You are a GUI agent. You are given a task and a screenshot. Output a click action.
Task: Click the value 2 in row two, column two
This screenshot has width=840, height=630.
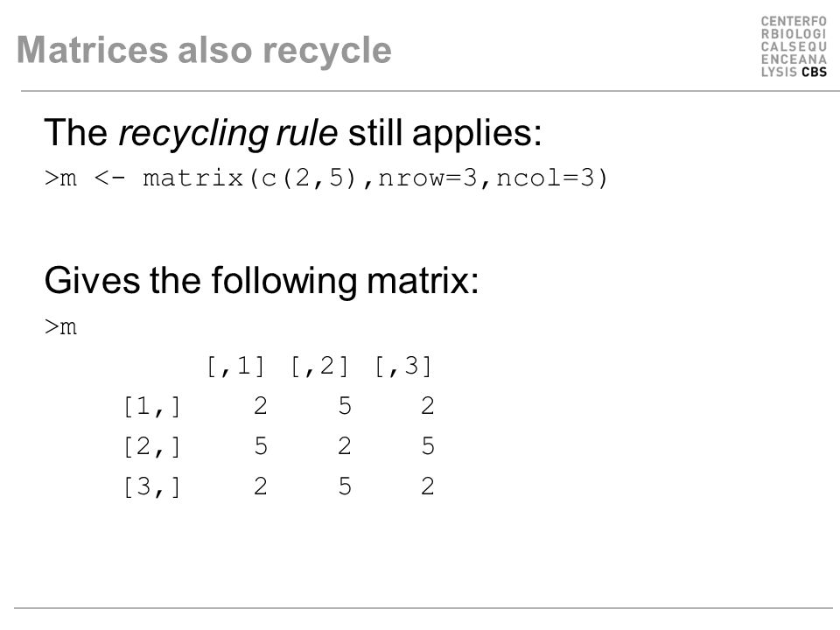coord(345,446)
